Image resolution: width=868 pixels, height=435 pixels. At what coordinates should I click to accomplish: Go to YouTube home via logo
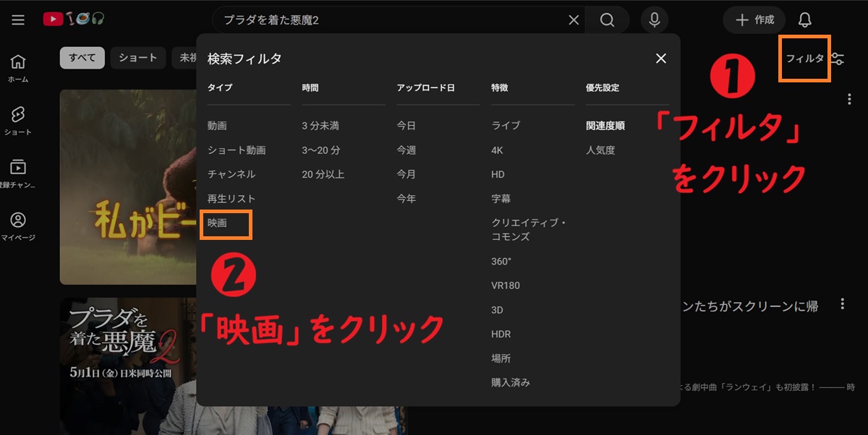tap(74, 20)
